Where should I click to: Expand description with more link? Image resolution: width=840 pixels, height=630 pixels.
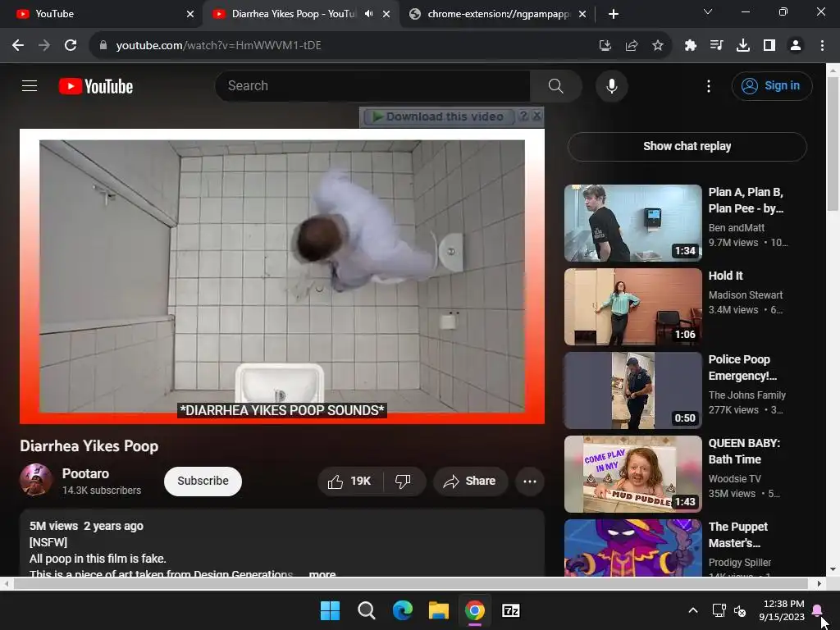click(x=322, y=573)
